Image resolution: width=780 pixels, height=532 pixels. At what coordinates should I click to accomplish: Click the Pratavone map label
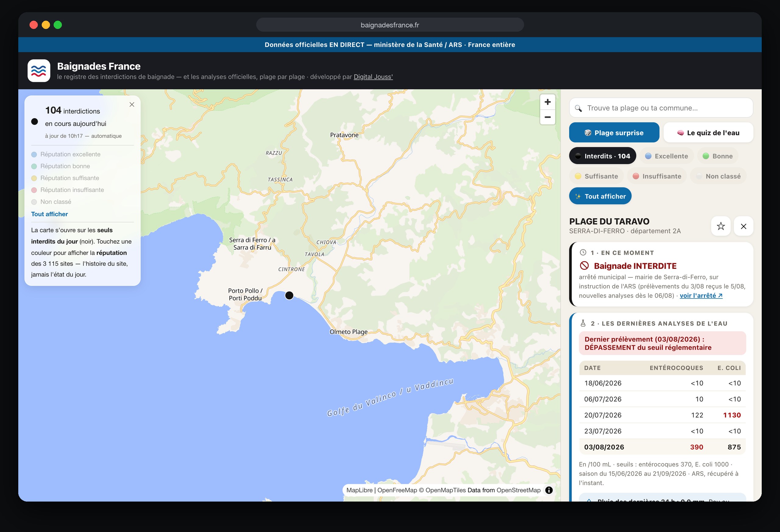point(344,135)
